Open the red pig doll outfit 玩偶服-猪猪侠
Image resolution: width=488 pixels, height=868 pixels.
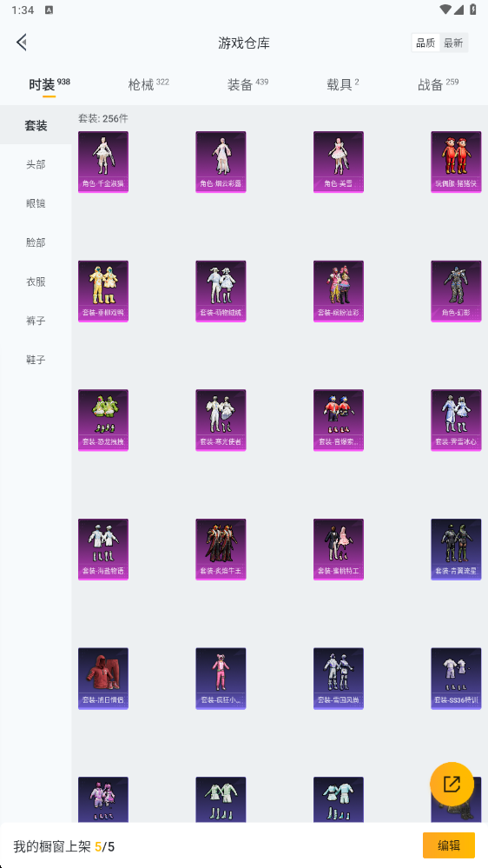(x=456, y=162)
